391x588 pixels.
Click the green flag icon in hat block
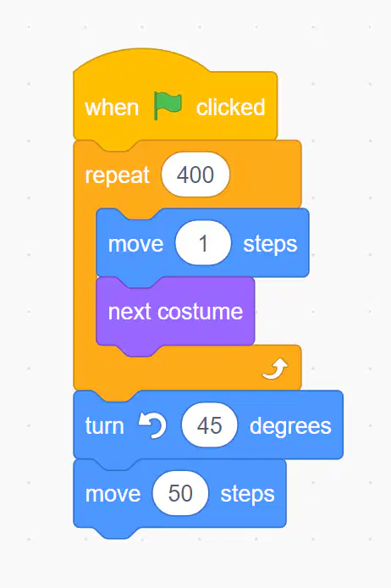(x=168, y=107)
